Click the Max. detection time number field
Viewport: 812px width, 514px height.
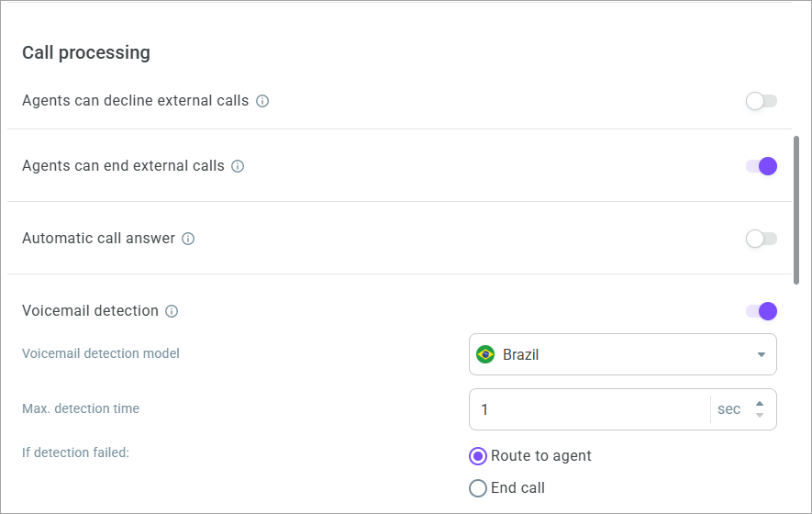590,409
